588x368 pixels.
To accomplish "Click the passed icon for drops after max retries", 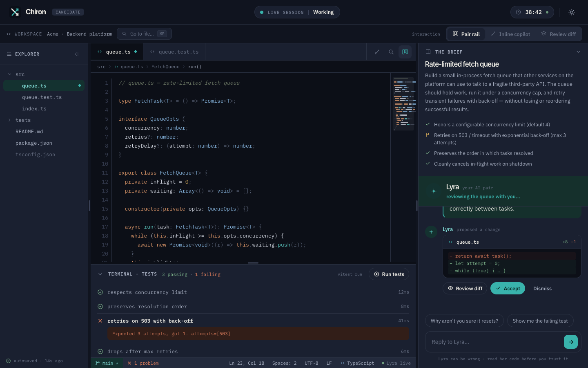I will pyautogui.click(x=100, y=352).
